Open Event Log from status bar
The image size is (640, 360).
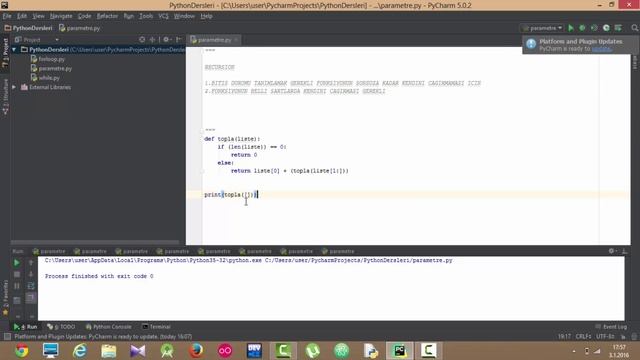(x=611, y=327)
